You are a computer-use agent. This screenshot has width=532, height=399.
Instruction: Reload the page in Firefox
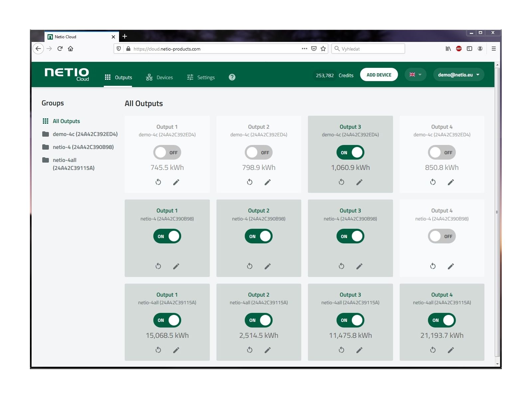click(60, 49)
